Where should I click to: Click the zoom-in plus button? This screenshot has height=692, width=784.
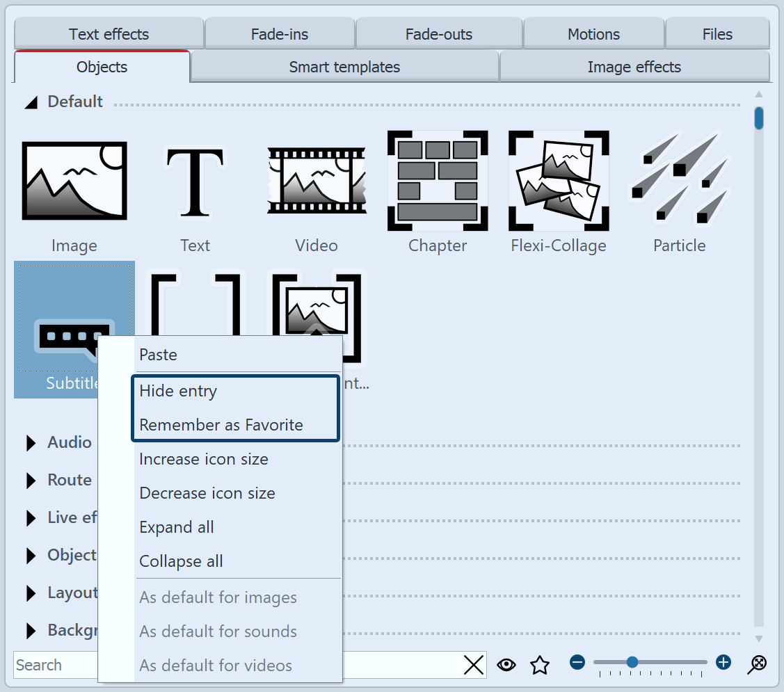coord(723,663)
